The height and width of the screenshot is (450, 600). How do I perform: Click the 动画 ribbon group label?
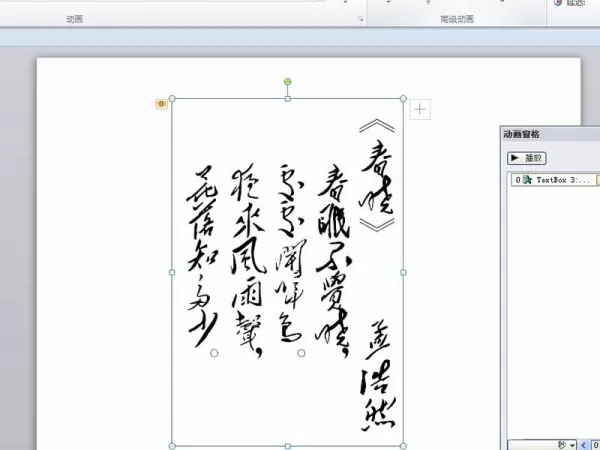coord(75,19)
